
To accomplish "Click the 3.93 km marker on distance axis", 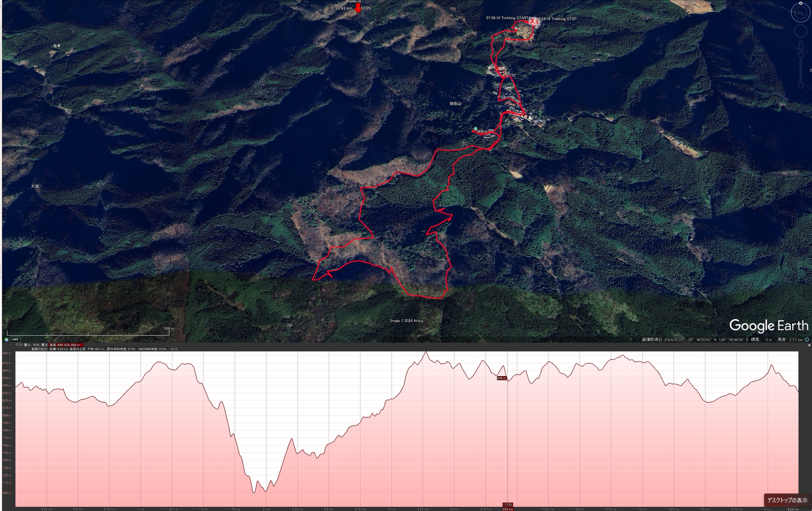I will 507,509.
